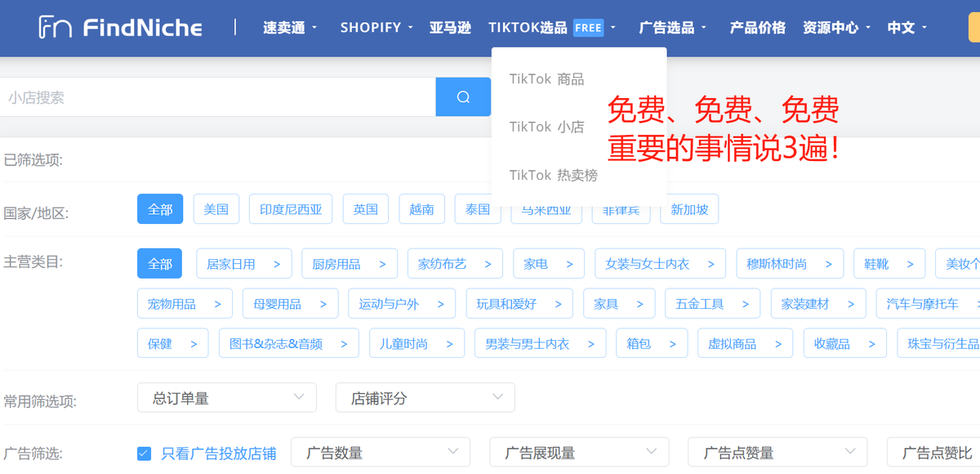Expand the 宠物用品 category

click(x=185, y=304)
